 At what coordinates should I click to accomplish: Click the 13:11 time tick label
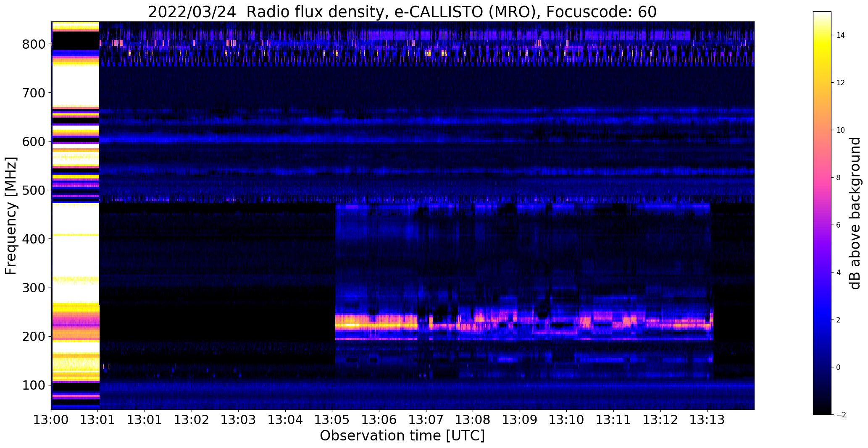point(613,420)
